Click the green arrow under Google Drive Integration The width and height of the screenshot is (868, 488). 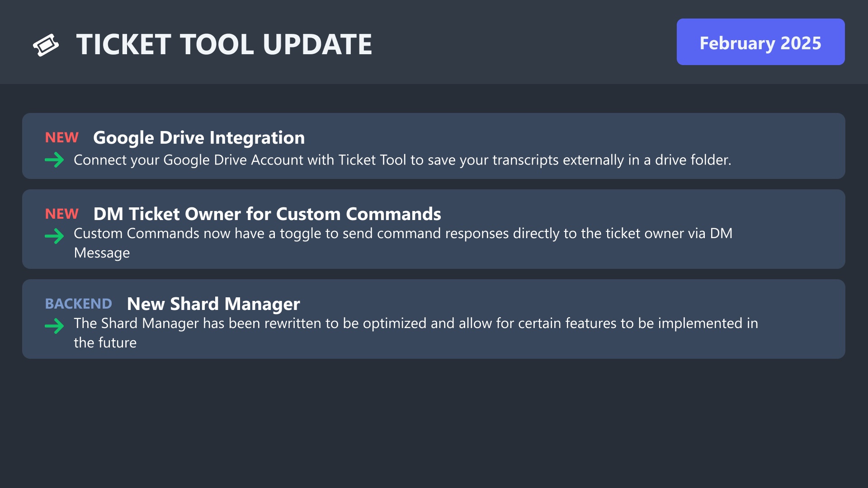54,160
